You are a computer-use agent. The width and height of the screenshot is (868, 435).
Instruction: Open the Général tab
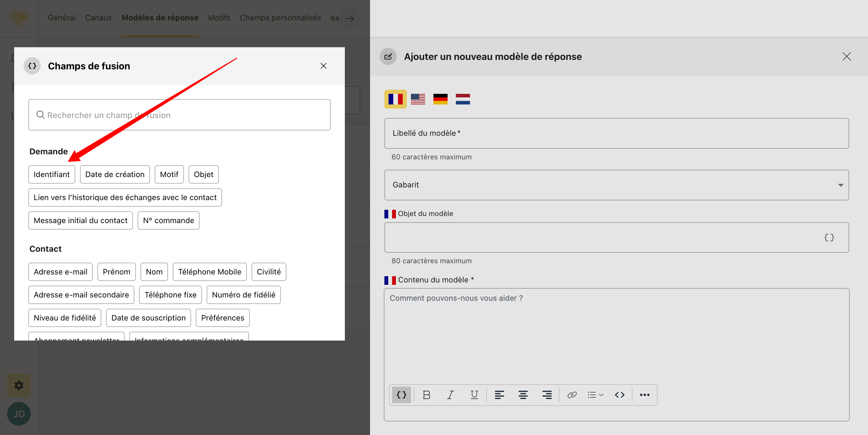tap(62, 18)
